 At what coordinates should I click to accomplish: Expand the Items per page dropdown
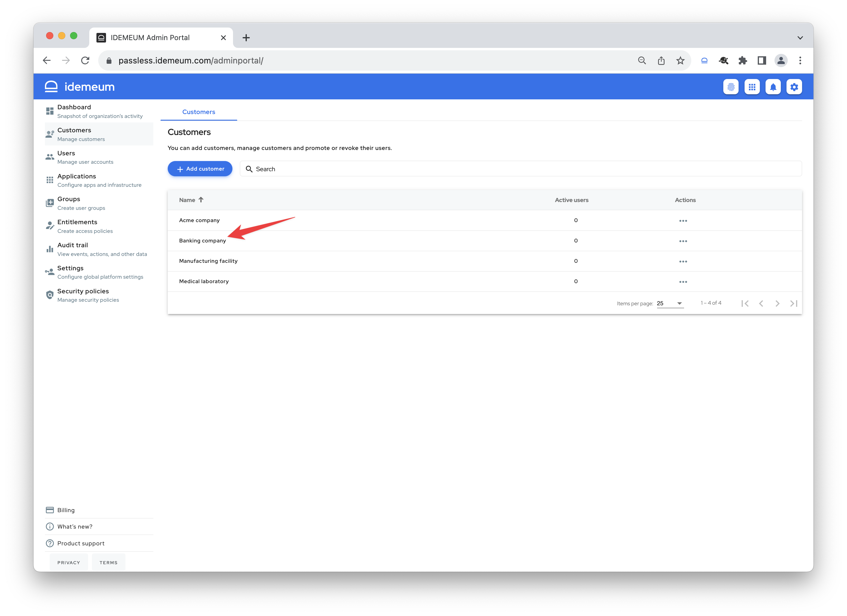click(670, 303)
